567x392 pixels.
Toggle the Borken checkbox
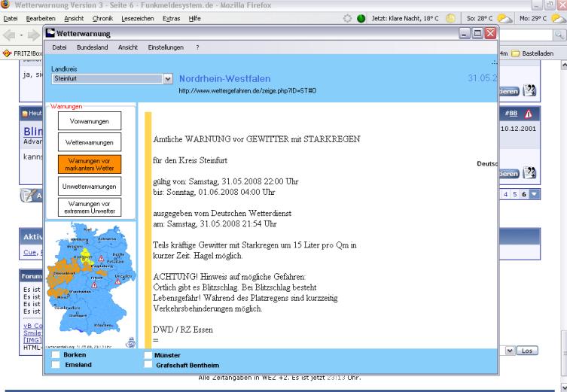[x=56, y=354]
